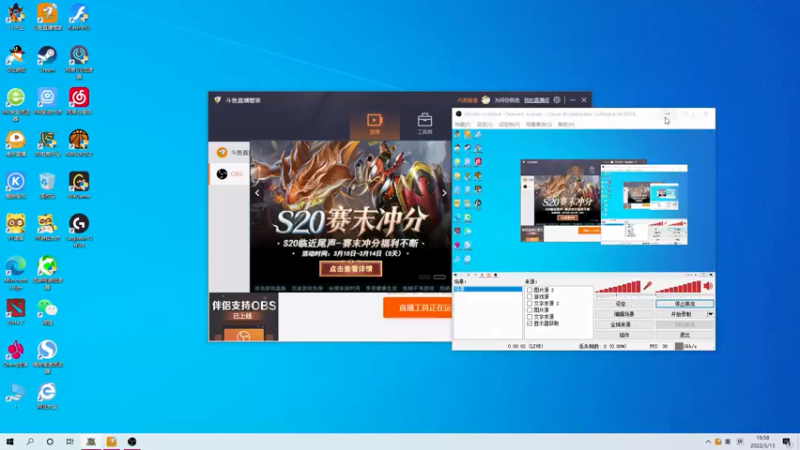Screen dimensions: 800x450
Task: Click 设定... button in OBS
Action: tap(623, 304)
